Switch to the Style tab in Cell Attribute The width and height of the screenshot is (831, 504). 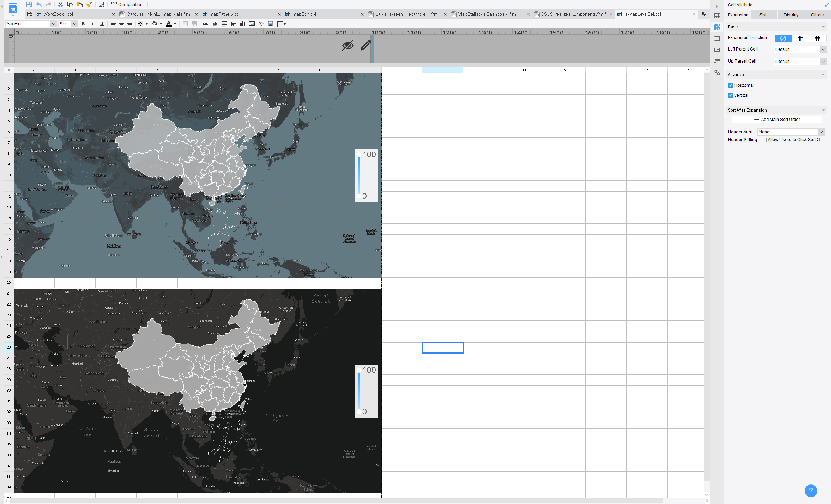click(x=764, y=15)
